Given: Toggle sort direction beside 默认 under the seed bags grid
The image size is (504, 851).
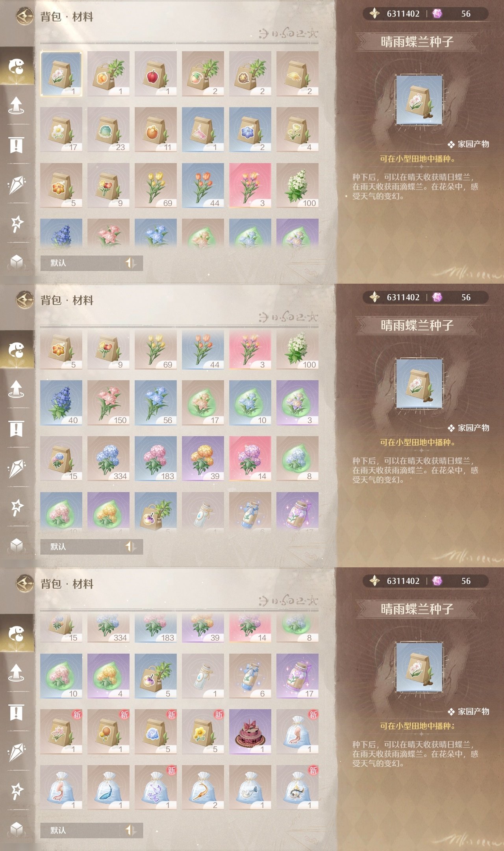Looking at the screenshot, I should [131, 263].
